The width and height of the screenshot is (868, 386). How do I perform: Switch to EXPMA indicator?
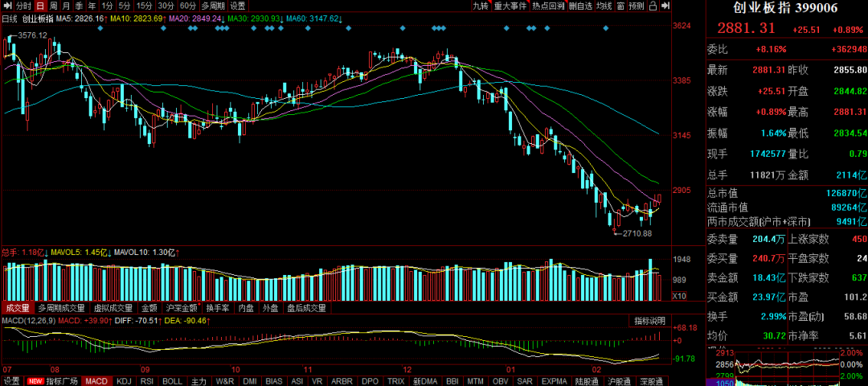(554, 381)
